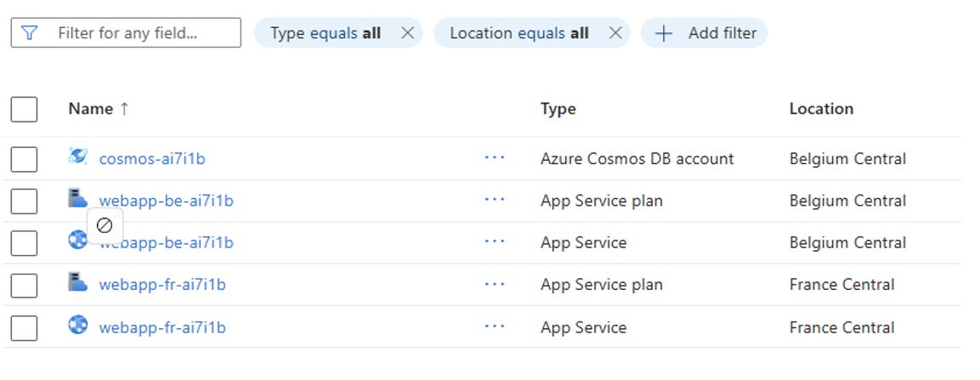Screen dimensions: 980x380
Task: Open webapp-fr-ai7i1b App Service link
Action: [162, 327]
